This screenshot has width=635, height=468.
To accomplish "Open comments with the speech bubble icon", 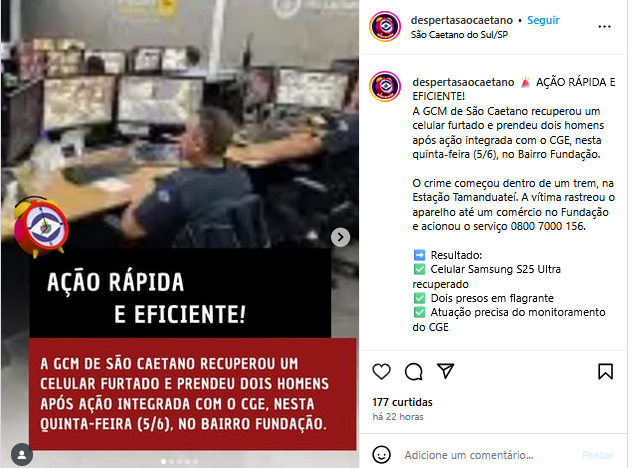I will [x=413, y=371].
